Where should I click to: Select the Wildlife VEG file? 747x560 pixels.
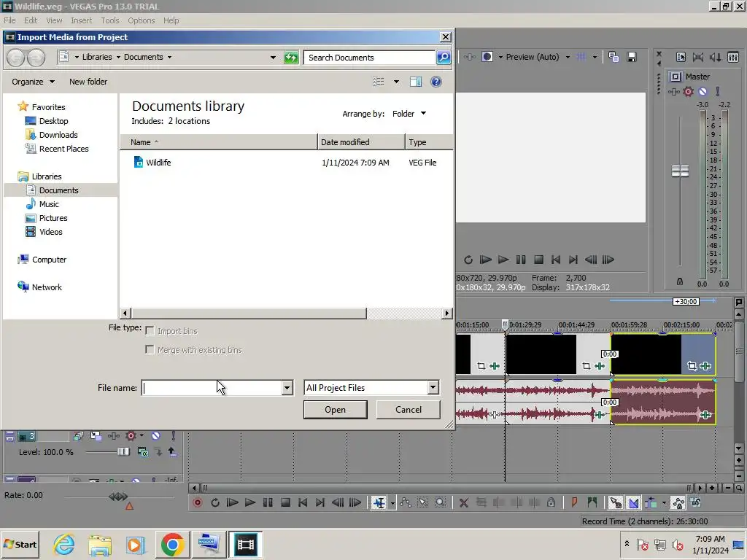pos(158,163)
